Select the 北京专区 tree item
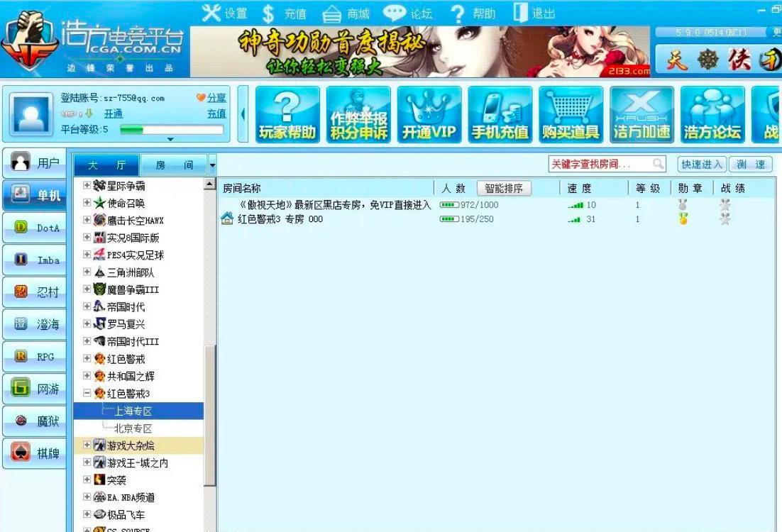 click(x=133, y=428)
